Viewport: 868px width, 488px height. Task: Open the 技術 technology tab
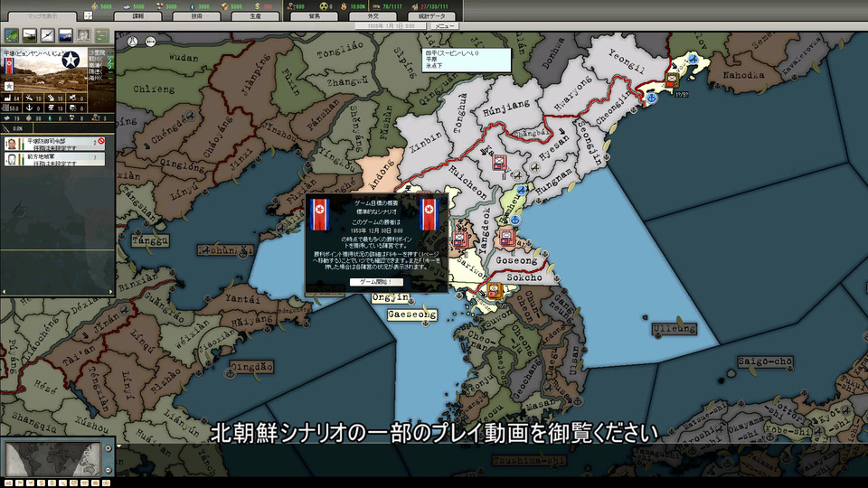pos(196,16)
